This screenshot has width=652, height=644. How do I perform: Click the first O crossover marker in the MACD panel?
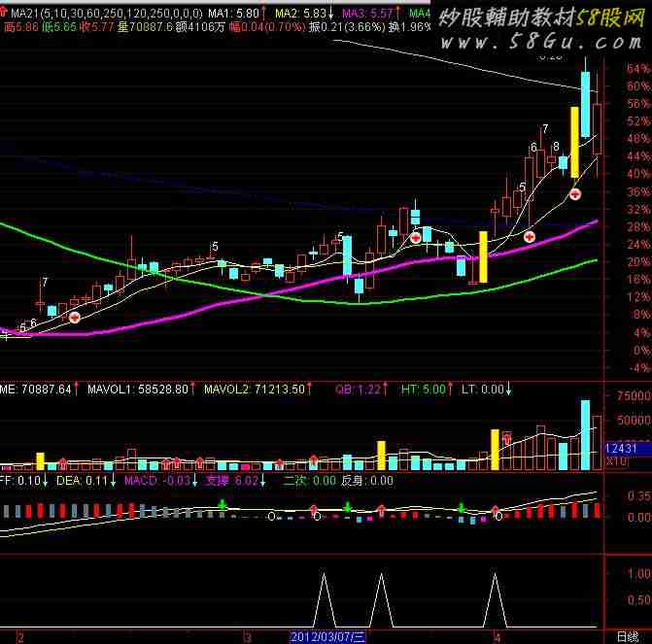coord(271,517)
